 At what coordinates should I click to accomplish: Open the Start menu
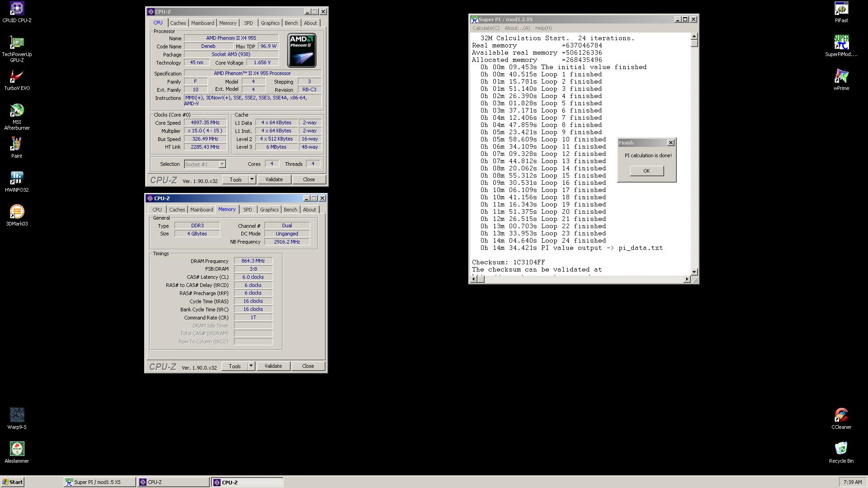(13, 482)
